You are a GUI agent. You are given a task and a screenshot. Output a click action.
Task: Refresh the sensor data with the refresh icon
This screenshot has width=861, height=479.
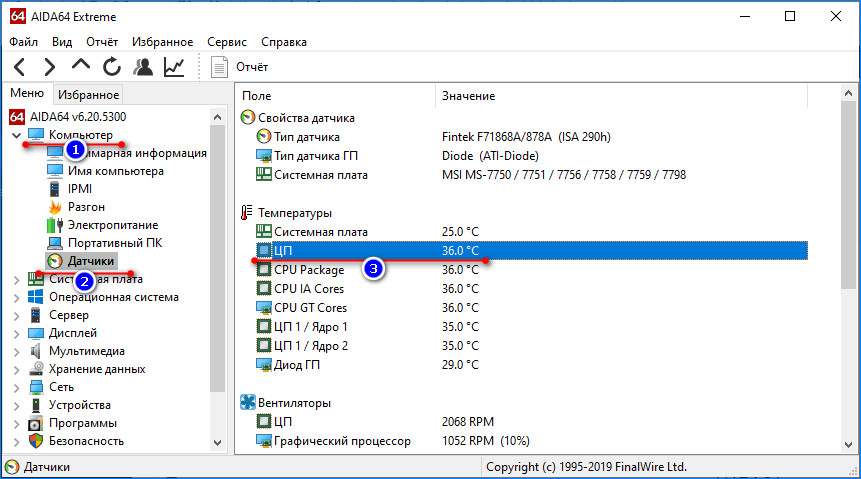click(111, 67)
